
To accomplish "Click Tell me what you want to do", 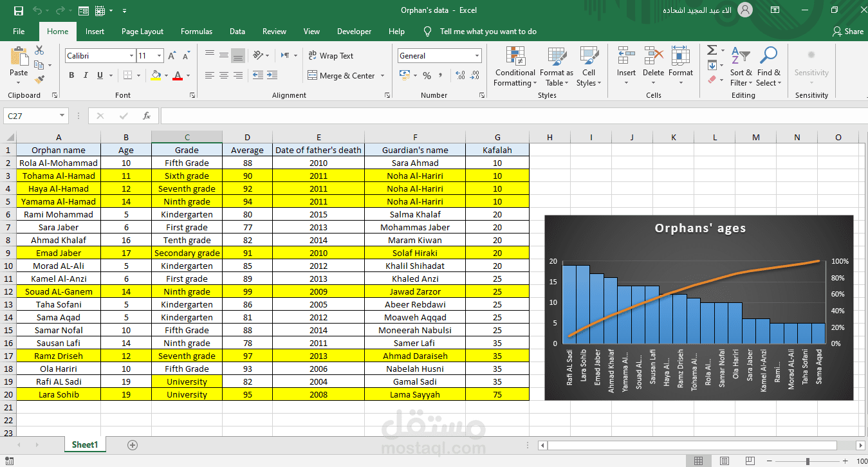I will pyautogui.click(x=488, y=32).
